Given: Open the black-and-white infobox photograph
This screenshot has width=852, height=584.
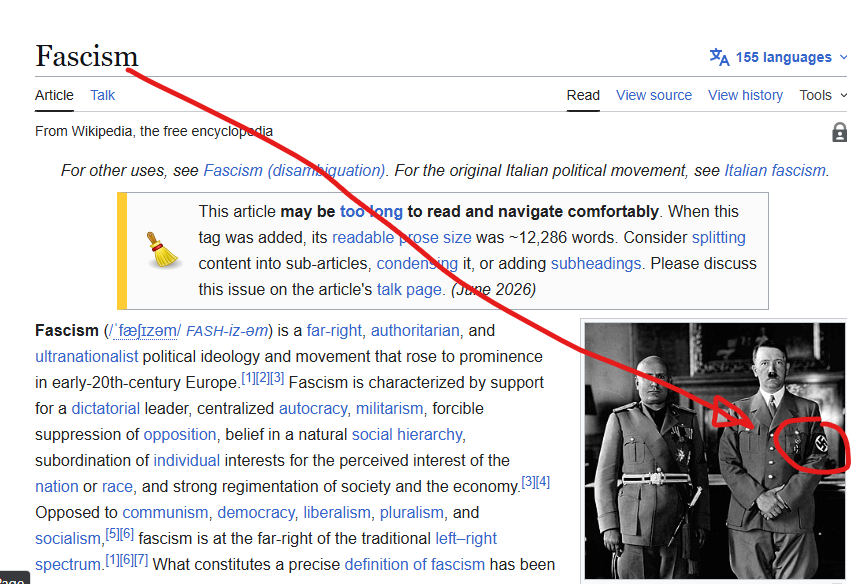Looking at the screenshot, I should point(715,451).
